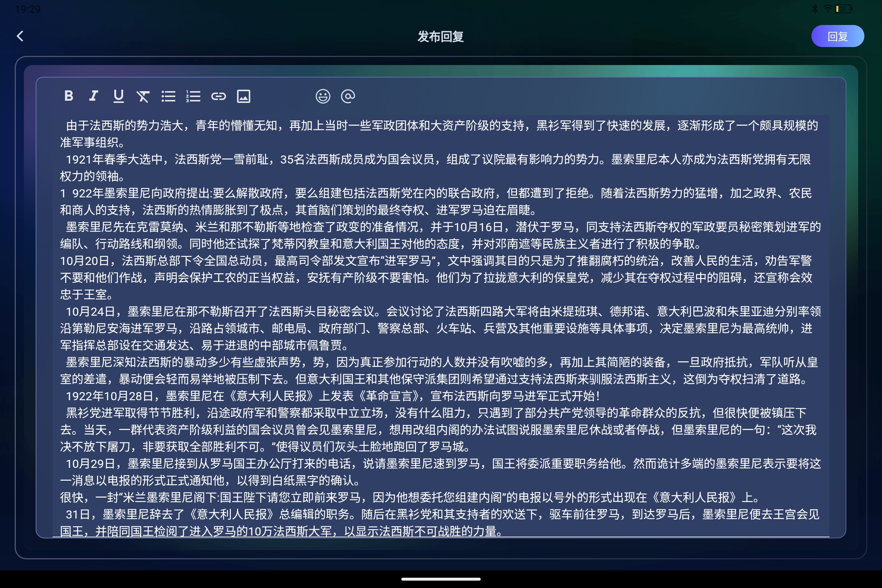This screenshot has width=882, height=588.
Task: Insert a hyperlink with the chain icon
Action: [219, 96]
